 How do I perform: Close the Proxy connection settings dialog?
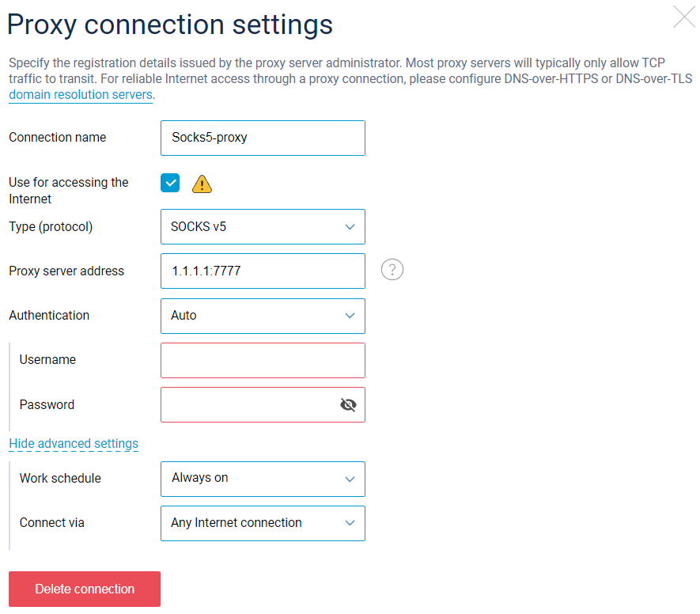pyautogui.click(x=683, y=17)
